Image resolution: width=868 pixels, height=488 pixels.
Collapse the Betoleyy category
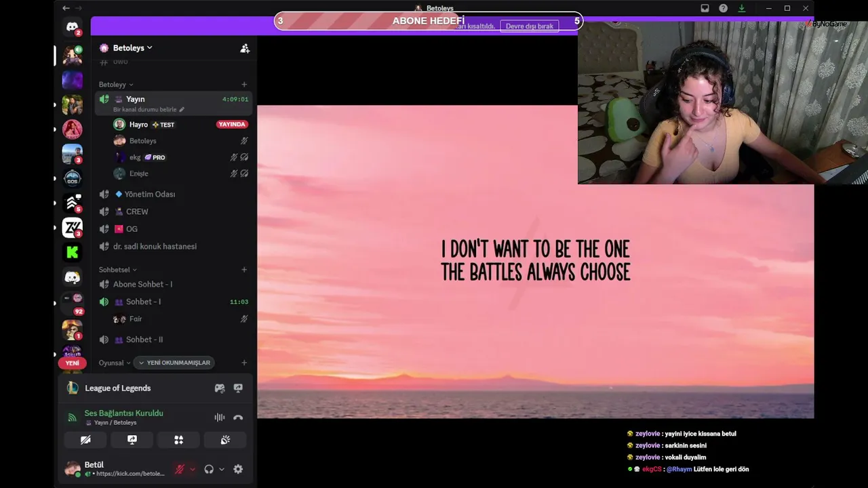[116, 85]
